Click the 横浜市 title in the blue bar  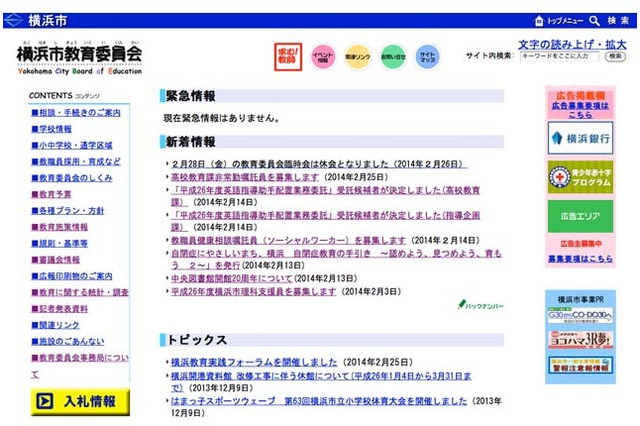(47, 20)
